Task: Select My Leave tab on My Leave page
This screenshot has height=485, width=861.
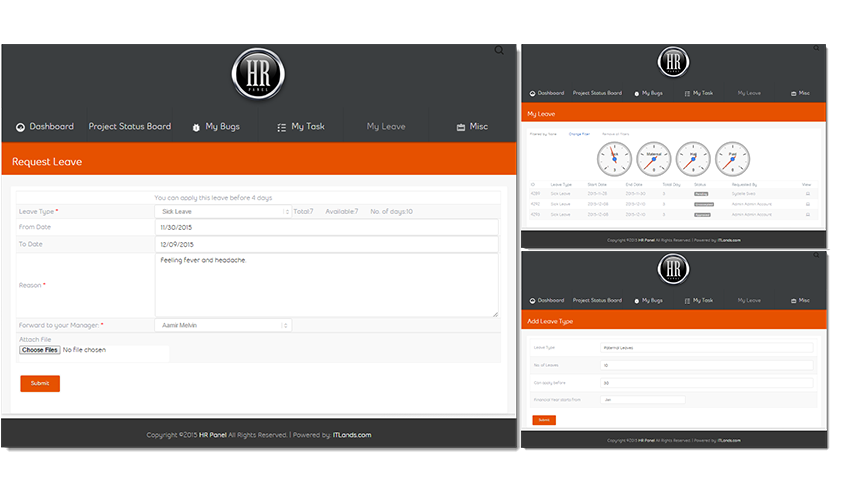Action: (x=749, y=93)
